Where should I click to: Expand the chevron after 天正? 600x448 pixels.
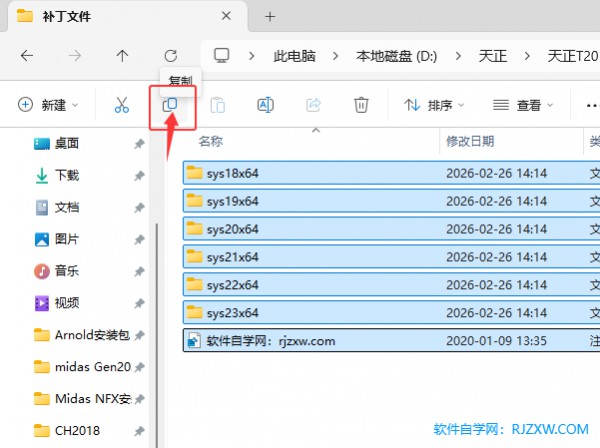point(527,56)
